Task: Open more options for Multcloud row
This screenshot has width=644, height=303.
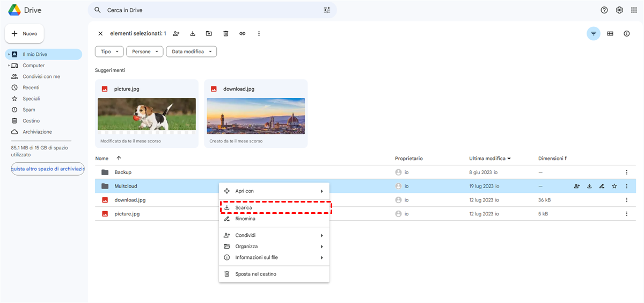Action: pyautogui.click(x=626, y=186)
